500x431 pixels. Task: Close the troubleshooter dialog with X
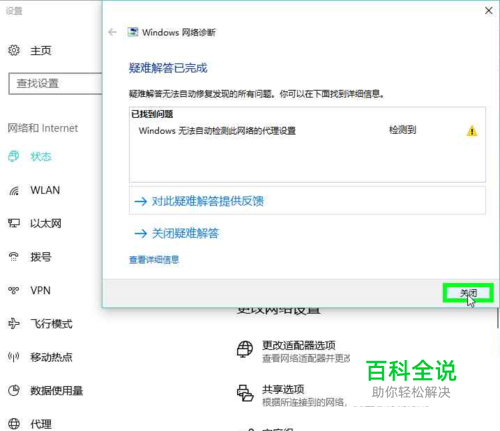pos(489,11)
